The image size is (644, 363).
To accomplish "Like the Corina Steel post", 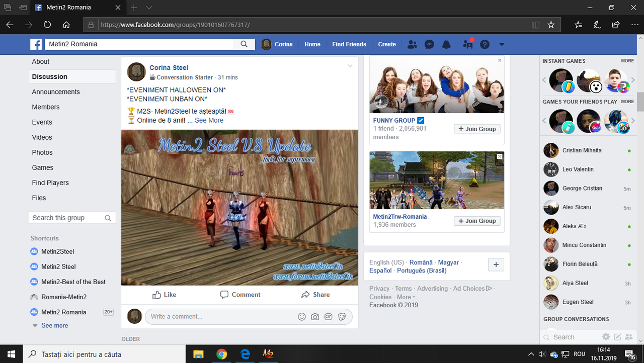I will 165,295.
